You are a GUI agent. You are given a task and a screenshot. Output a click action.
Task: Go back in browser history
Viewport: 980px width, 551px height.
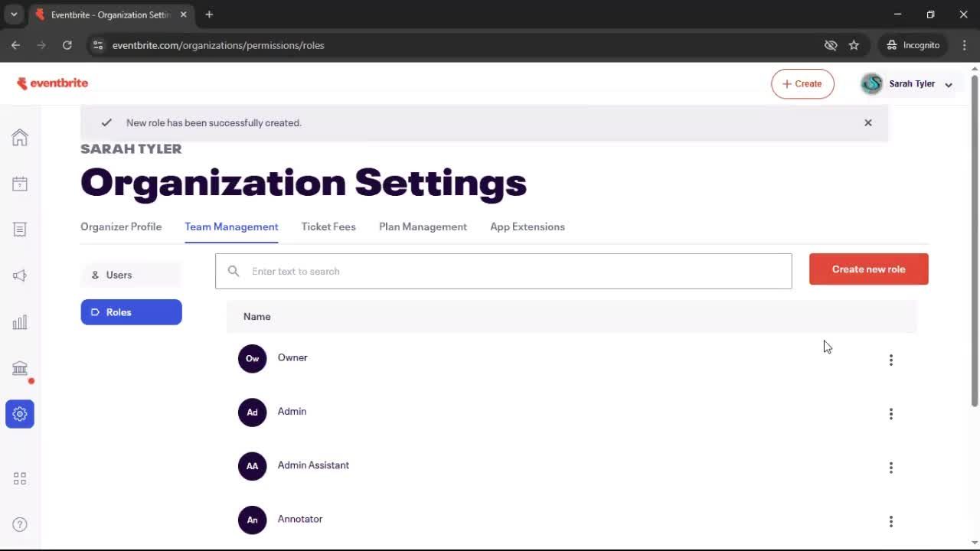tap(15, 45)
